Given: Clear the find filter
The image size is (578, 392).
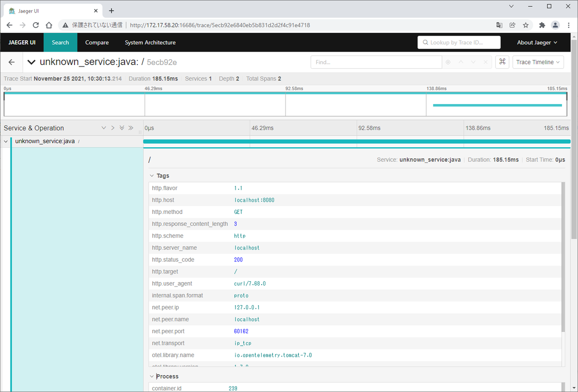Looking at the screenshot, I should click(x=486, y=62).
